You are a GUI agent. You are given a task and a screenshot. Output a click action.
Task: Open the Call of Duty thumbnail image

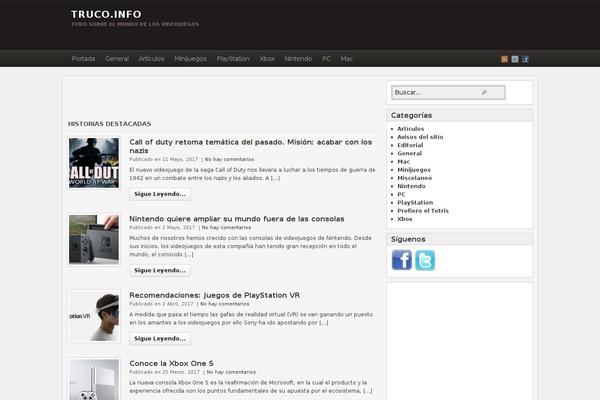pos(94,163)
